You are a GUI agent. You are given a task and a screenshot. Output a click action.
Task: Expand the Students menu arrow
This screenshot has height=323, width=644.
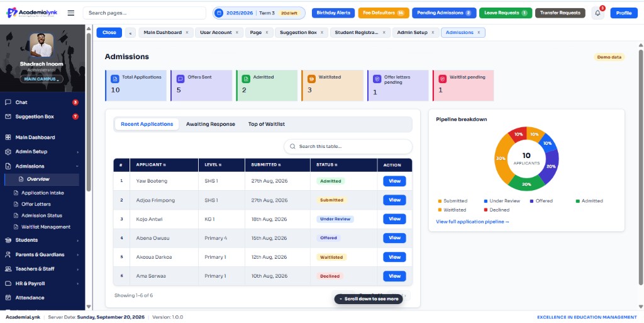[x=77, y=241]
